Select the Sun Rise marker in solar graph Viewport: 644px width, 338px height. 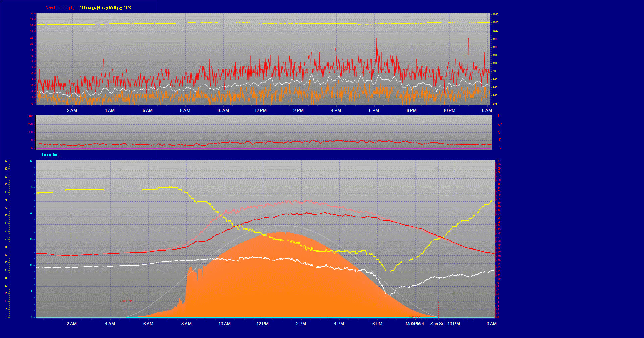tap(126, 301)
